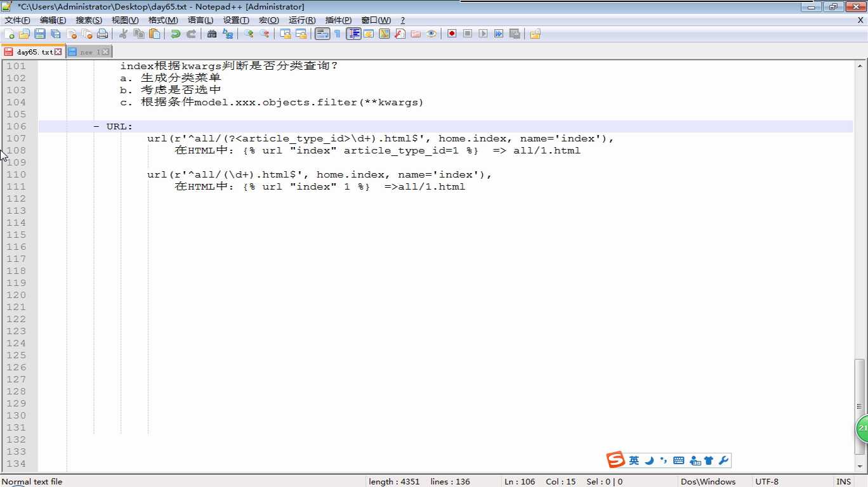
Task: Open the 格式(M) menu
Action: 163,20
